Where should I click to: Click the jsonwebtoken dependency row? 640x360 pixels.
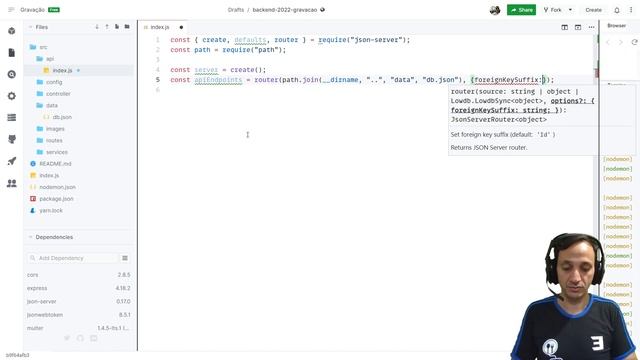click(x=78, y=315)
